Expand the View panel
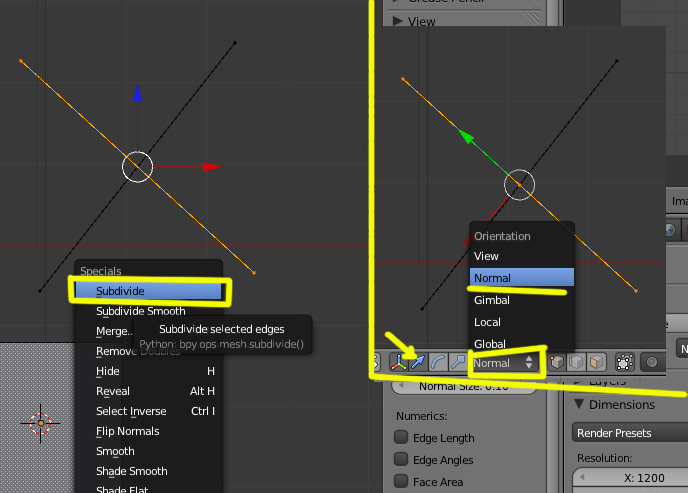The height and width of the screenshot is (493, 688). [x=398, y=20]
